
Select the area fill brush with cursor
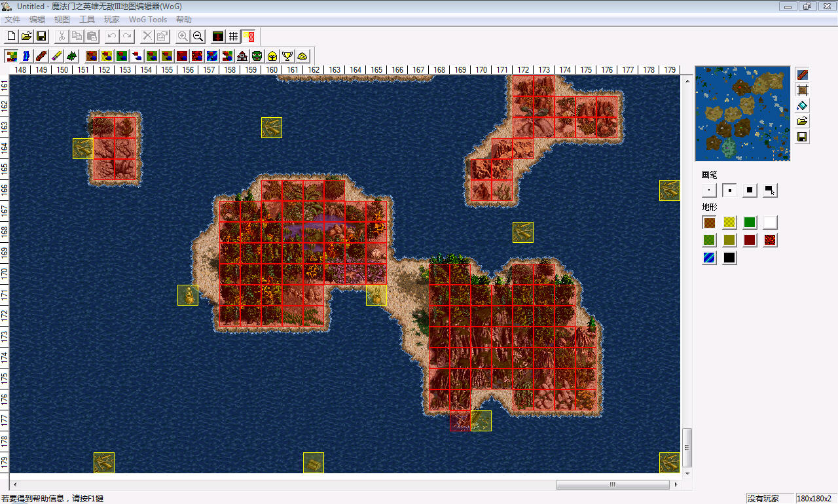770,190
